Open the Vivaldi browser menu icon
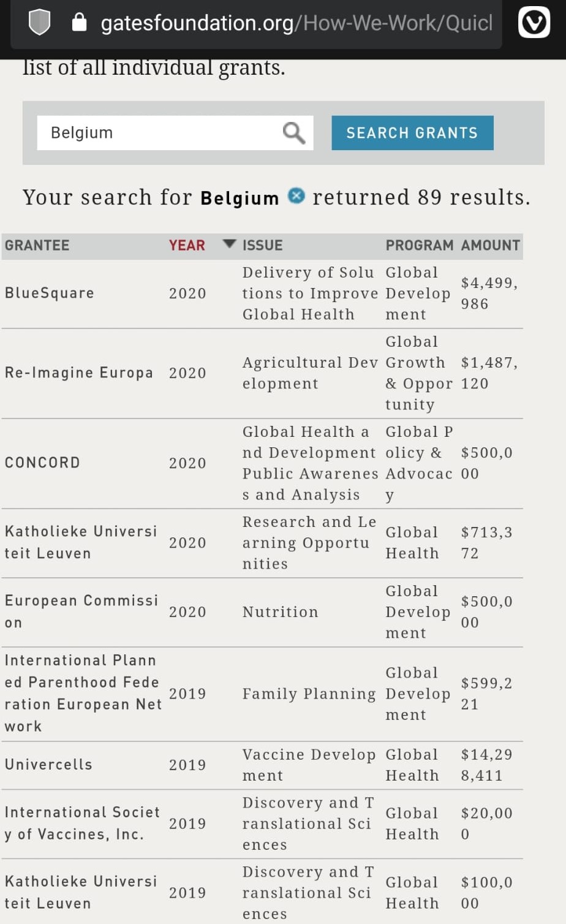 [534, 23]
